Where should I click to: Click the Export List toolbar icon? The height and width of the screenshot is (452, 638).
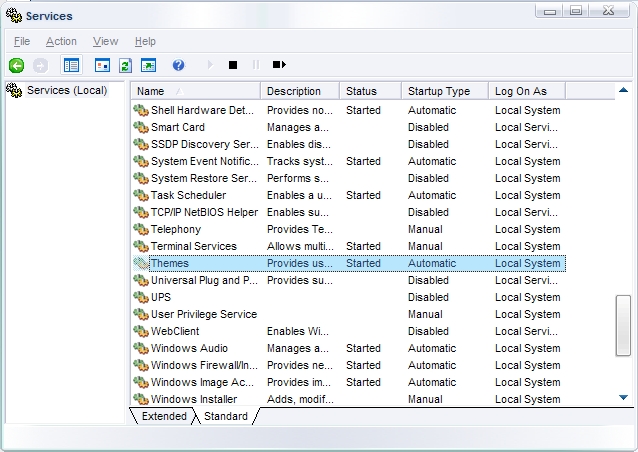pyautogui.click(x=148, y=65)
